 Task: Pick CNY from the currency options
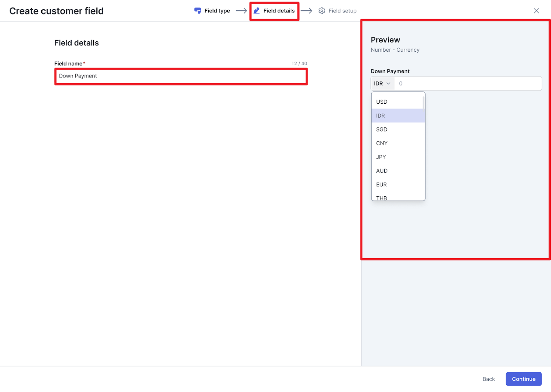point(382,143)
